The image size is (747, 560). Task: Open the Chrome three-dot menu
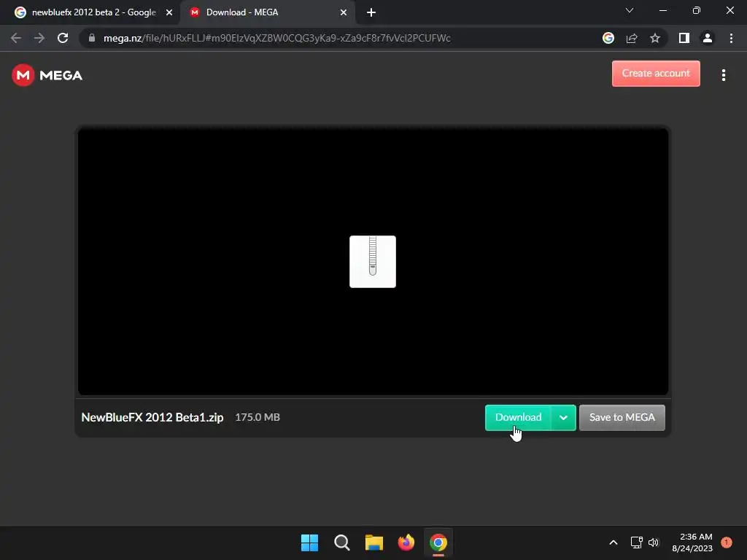point(731,38)
